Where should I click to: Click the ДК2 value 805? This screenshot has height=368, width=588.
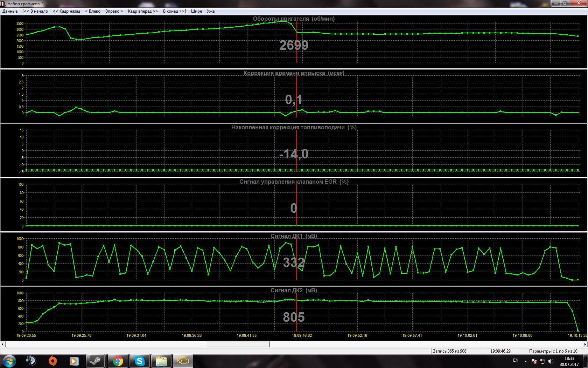tap(294, 317)
